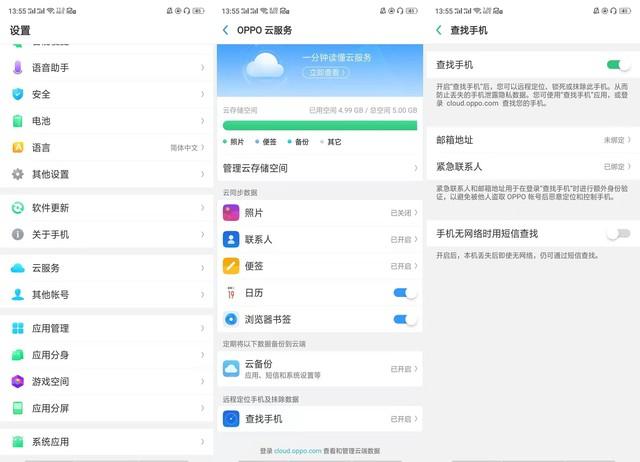Turn off the 查找手机 main switch
This screenshot has height=462, width=640.
pos(618,65)
